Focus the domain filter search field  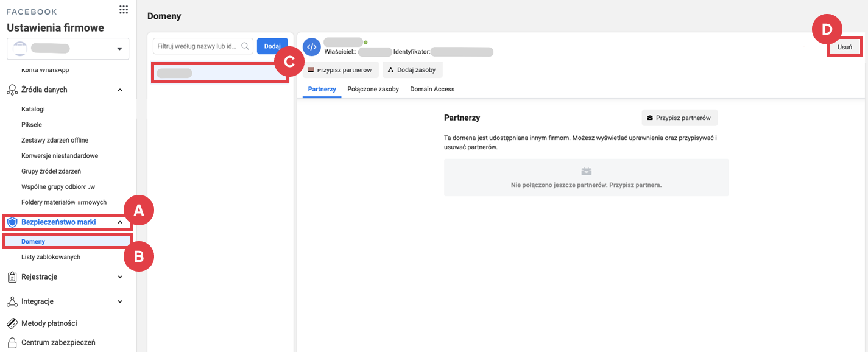click(x=198, y=46)
